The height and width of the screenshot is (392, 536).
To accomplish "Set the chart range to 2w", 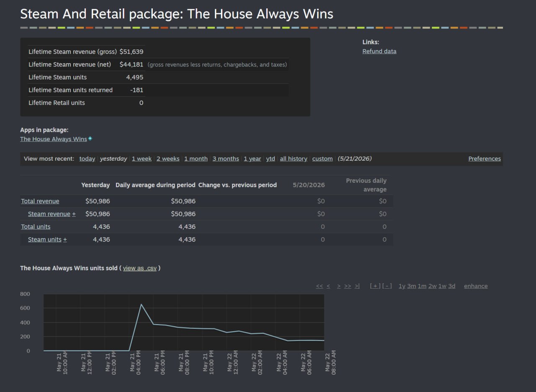I will point(432,286).
